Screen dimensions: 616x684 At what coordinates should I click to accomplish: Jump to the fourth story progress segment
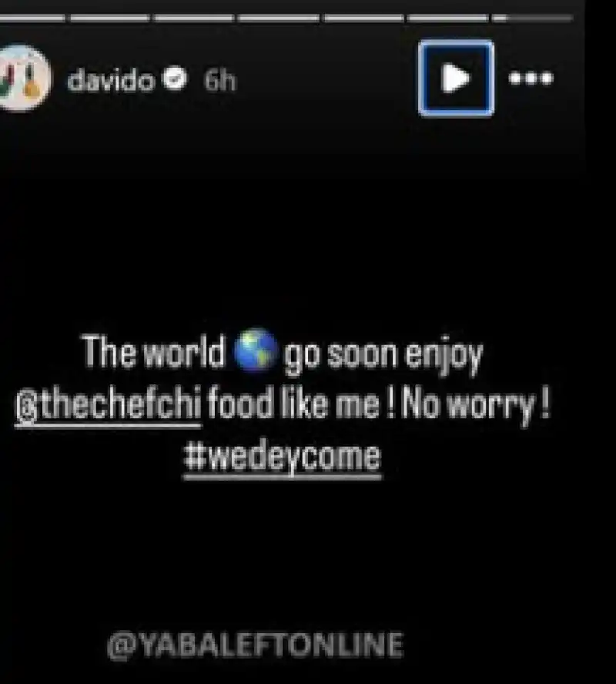pos(278,18)
